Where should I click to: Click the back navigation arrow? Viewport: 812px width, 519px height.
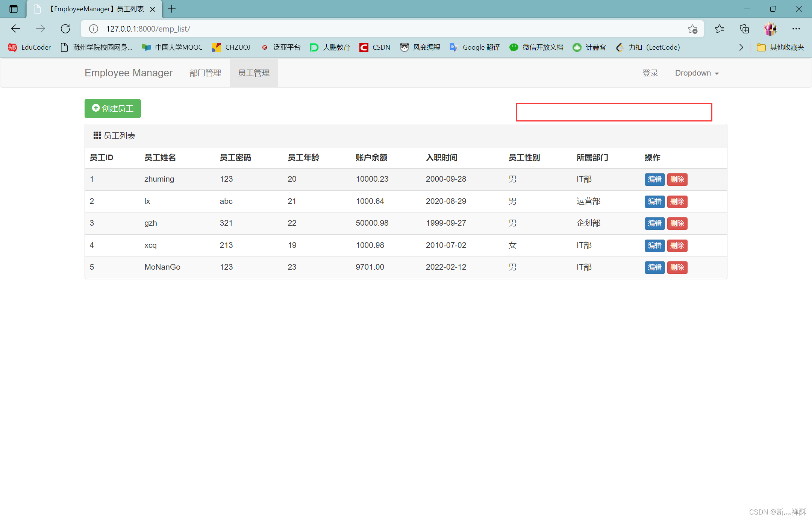coord(16,29)
